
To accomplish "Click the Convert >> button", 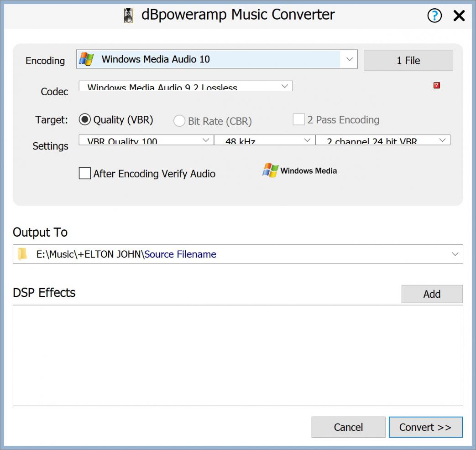I will tap(425, 427).
